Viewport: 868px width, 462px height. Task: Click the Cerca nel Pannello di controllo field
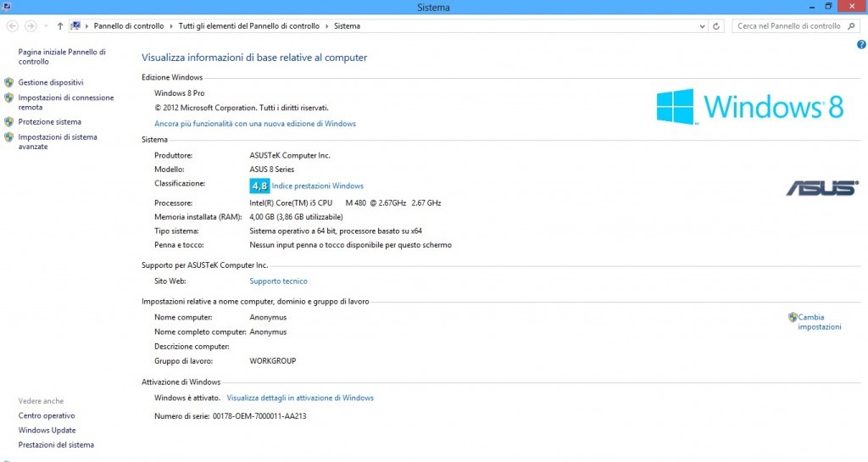(x=788, y=26)
